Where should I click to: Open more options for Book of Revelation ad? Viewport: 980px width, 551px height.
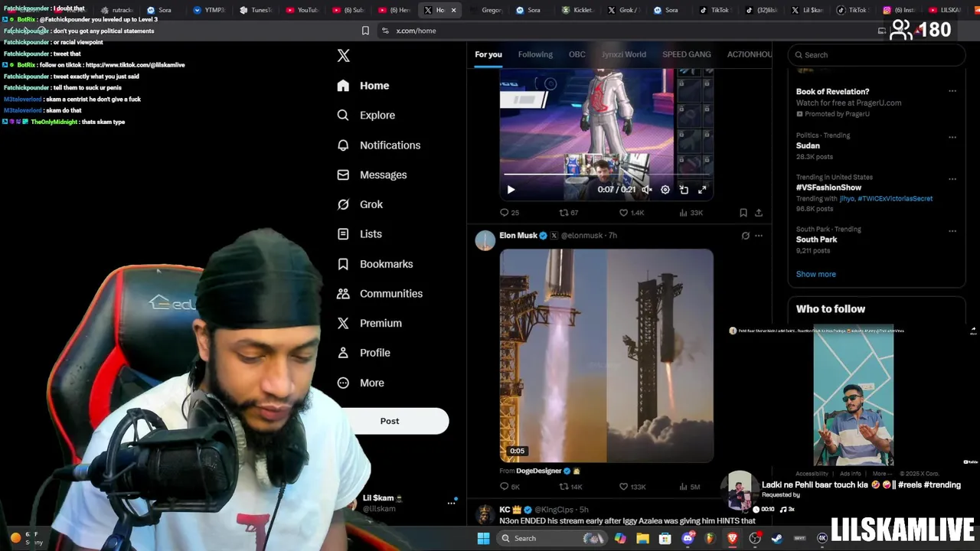coord(952,91)
